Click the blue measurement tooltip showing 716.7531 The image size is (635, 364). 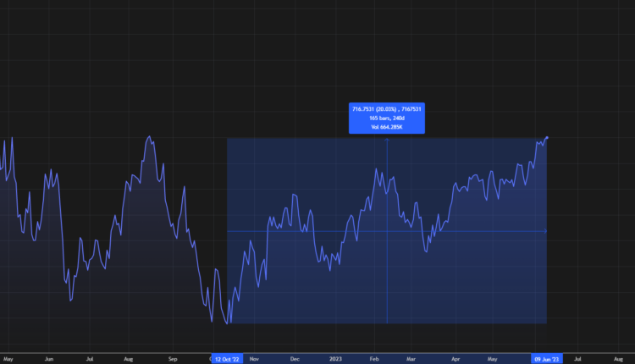387,118
